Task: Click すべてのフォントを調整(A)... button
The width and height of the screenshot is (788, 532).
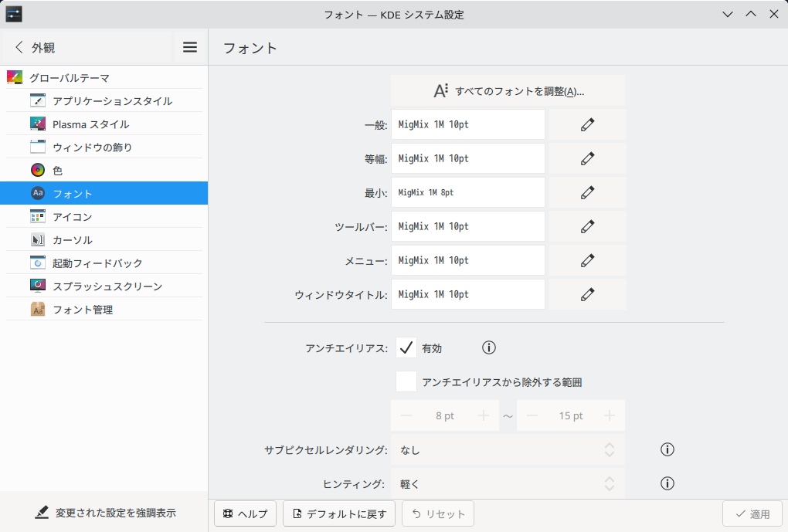Action: [x=508, y=91]
